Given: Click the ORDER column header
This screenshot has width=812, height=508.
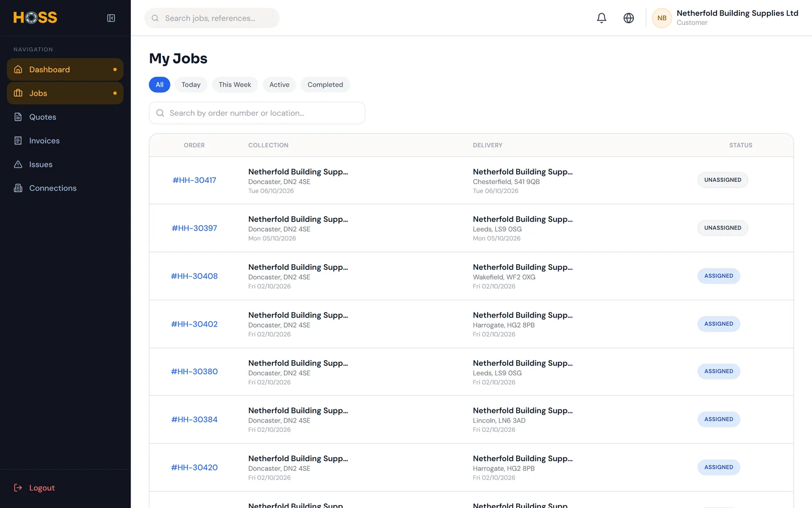Looking at the screenshot, I should pyautogui.click(x=194, y=145).
